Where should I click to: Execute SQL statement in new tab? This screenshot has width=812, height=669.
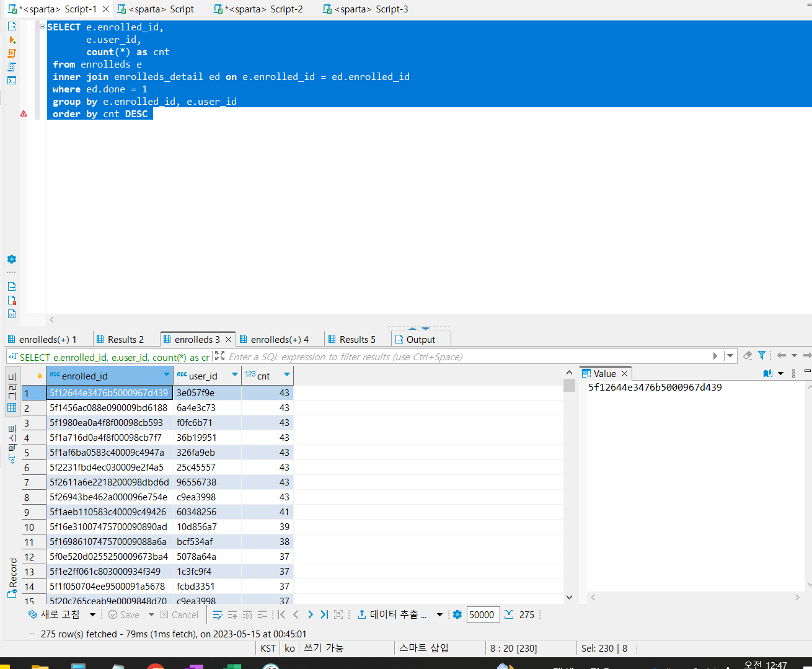pyautogui.click(x=12, y=40)
